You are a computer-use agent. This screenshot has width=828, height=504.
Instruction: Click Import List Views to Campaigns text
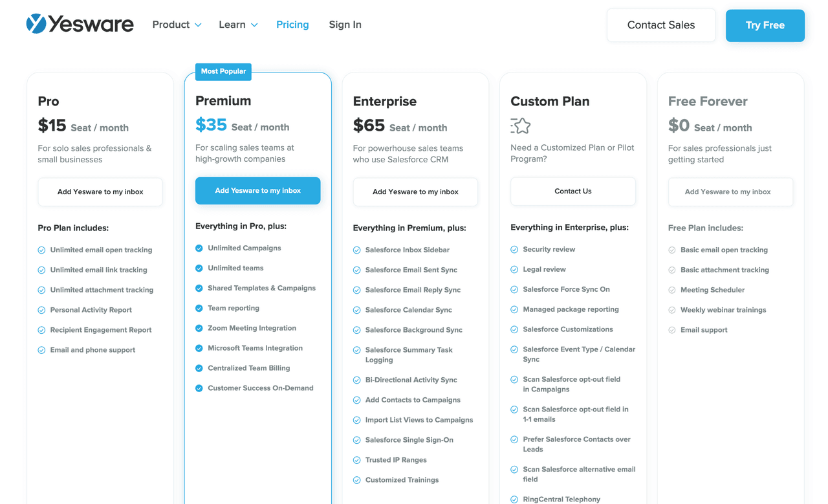pos(419,420)
